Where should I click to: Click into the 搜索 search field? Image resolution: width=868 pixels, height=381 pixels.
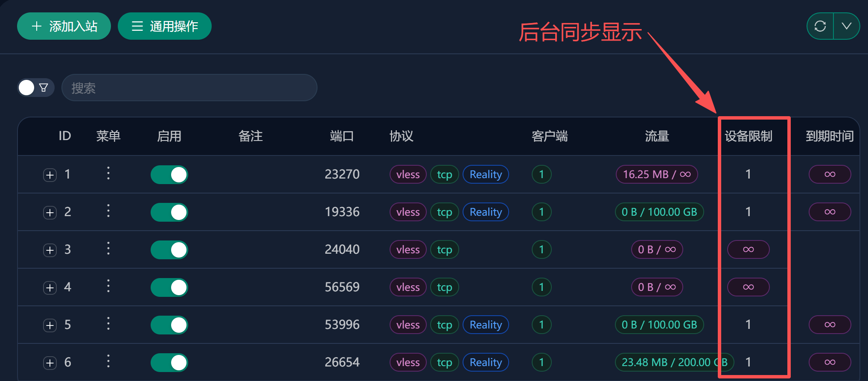189,88
